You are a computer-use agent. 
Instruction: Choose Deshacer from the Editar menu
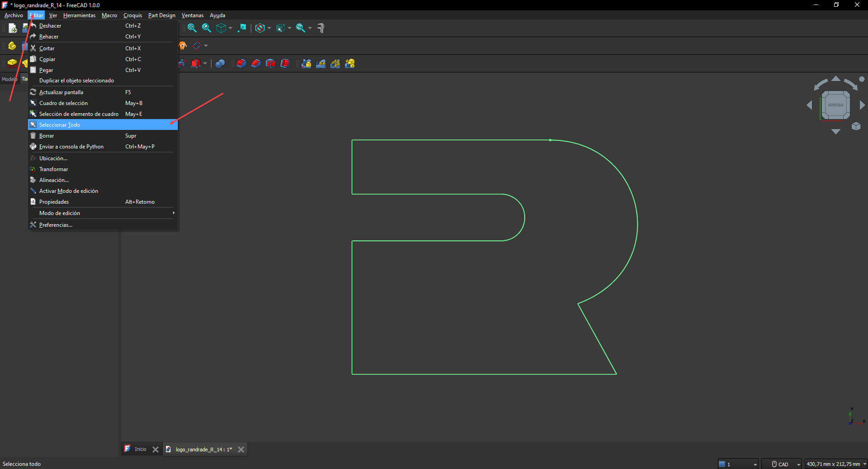103,26
